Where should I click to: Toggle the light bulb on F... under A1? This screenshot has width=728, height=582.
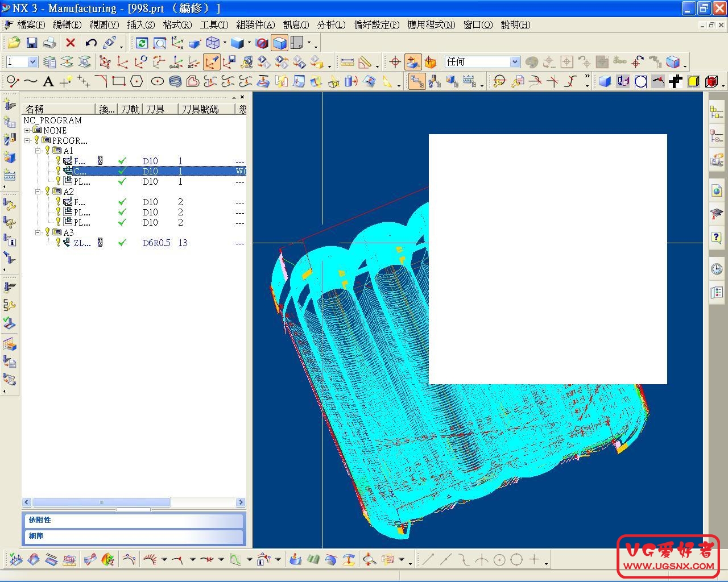[58, 161]
